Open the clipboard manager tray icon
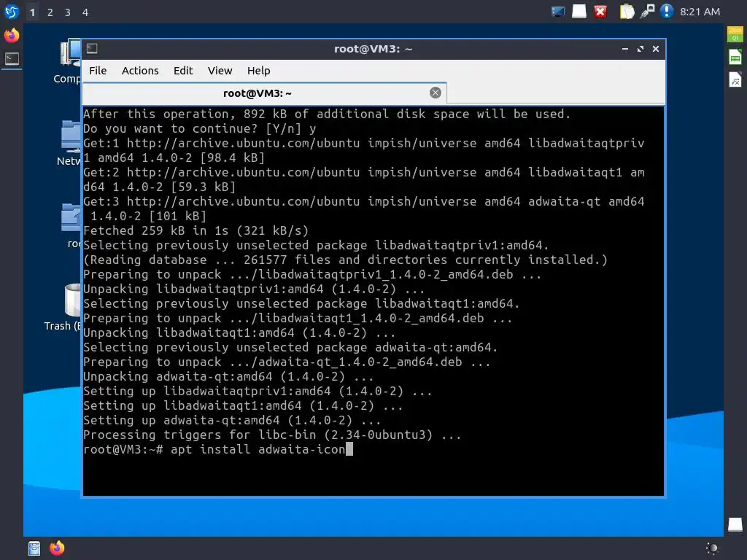Viewport: 747px width, 560px height. click(627, 12)
